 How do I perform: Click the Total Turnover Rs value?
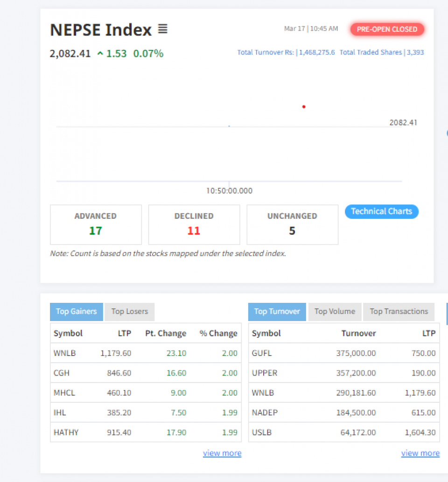click(x=316, y=53)
